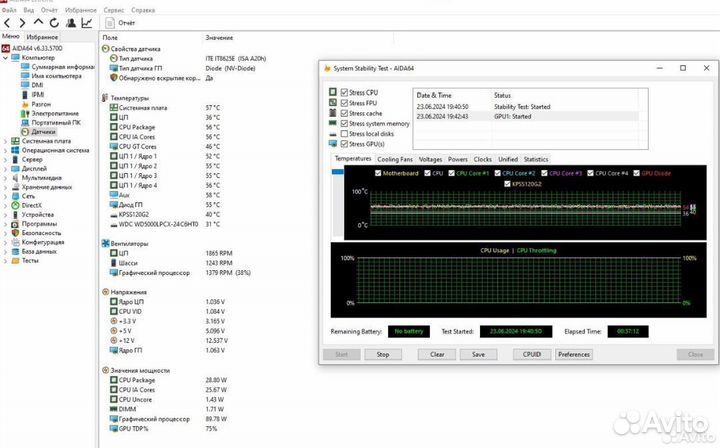
Task: Expand the Операционная система tree node
Action: [6, 151]
